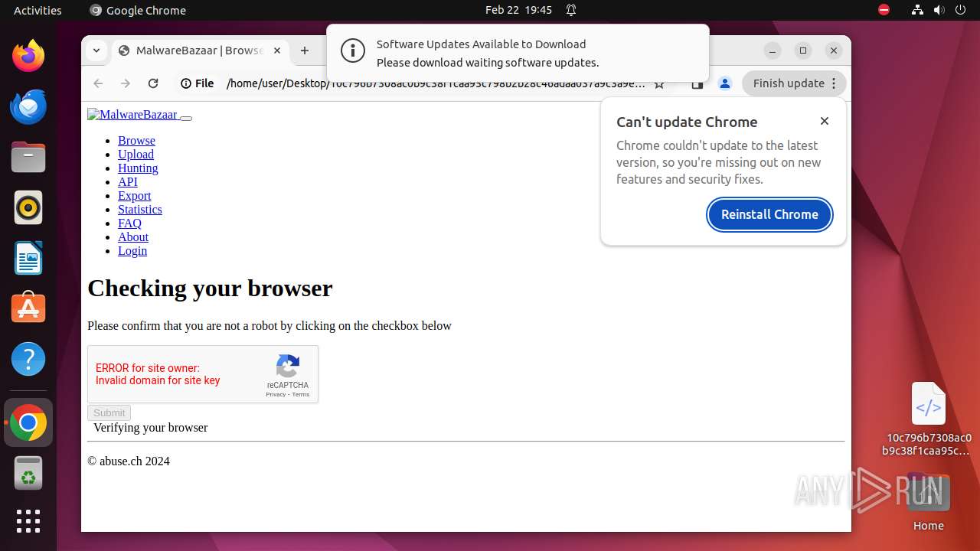Viewport: 980px width, 551px height.
Task: Open reCAPTCHA Privacy link
Action: (276, 395)
